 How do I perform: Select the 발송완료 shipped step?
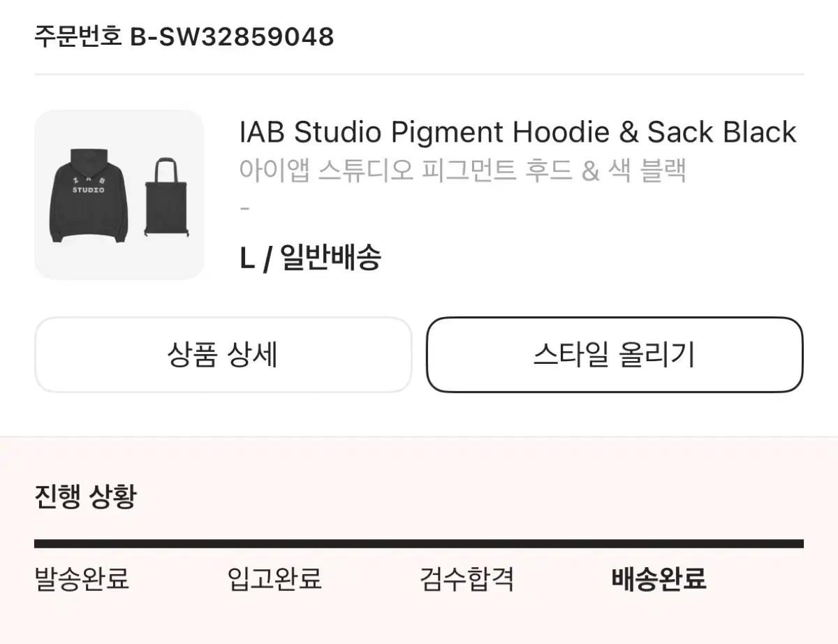tap(82, 579)
